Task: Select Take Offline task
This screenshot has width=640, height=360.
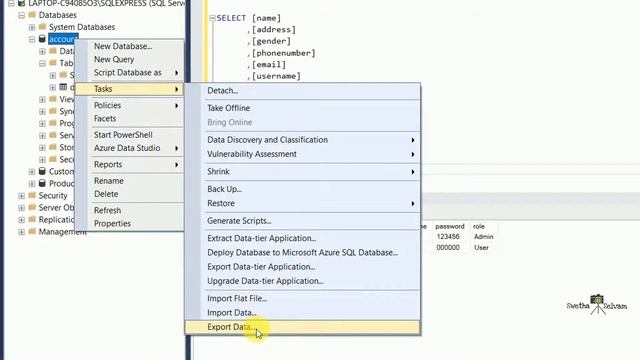Action: 229,108
